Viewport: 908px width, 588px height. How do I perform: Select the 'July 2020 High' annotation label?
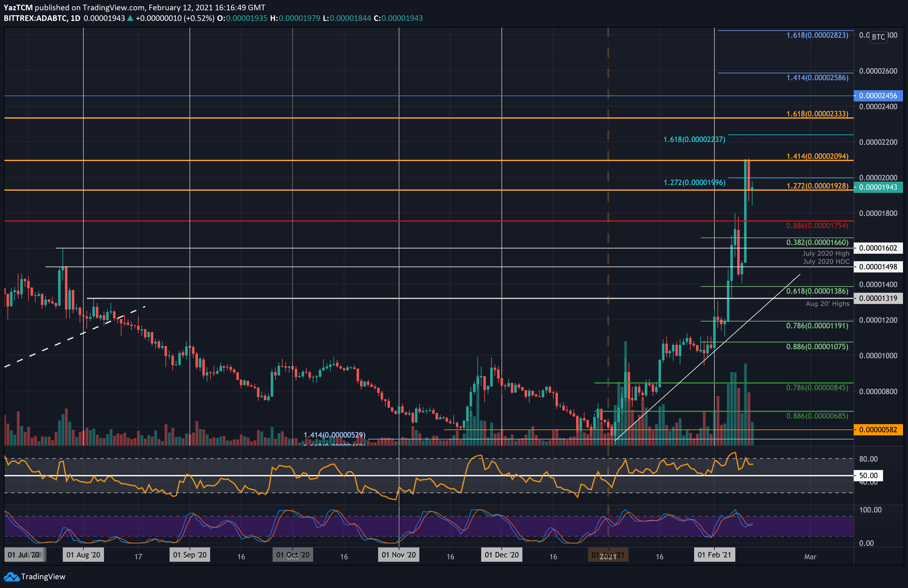click(826, 253)
